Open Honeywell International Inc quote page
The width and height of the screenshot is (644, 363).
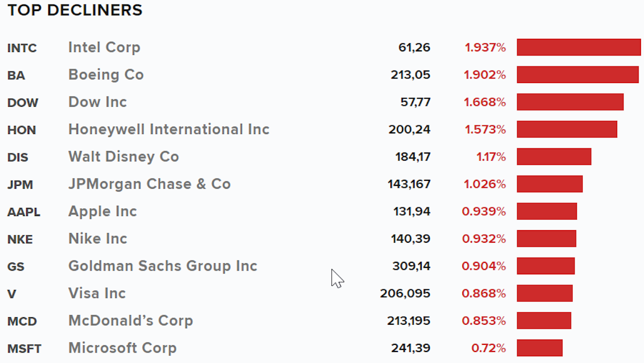[x=169, y=129]
